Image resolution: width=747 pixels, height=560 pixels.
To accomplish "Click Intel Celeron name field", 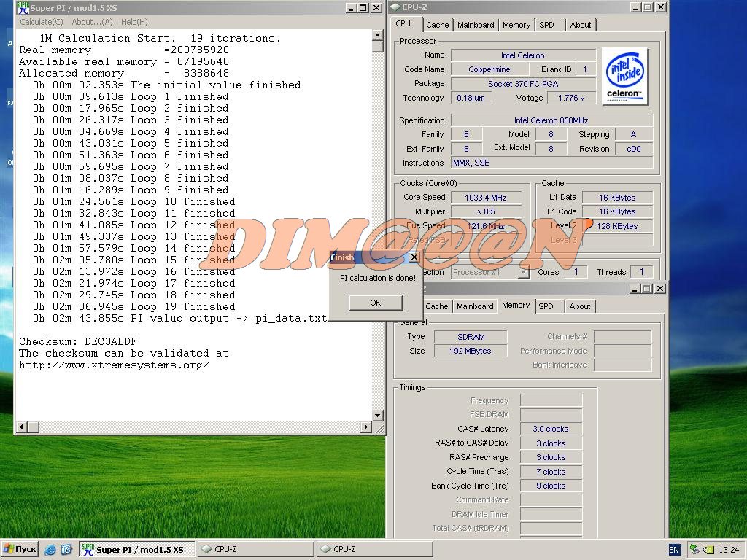I will pos(523,55).
